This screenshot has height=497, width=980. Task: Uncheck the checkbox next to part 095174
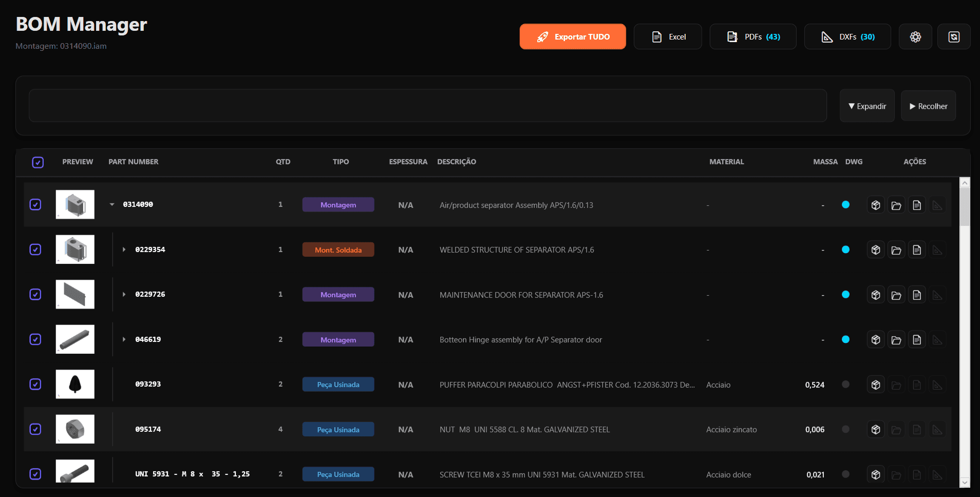35,429
